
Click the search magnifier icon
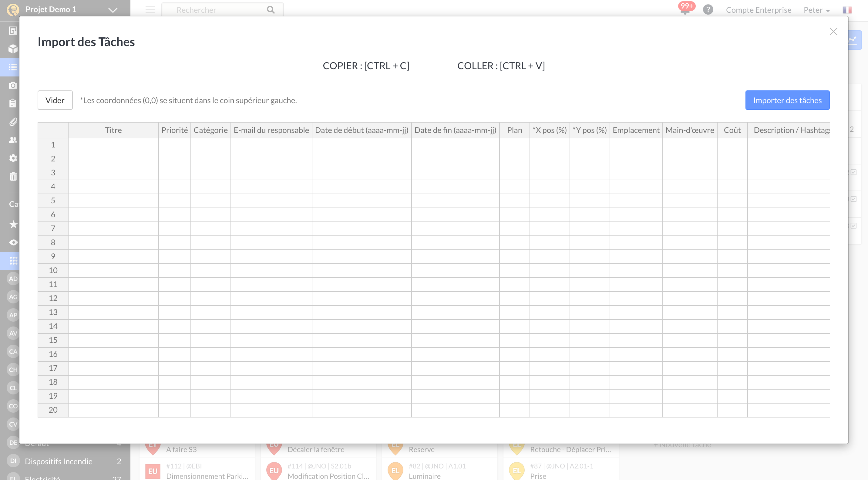271,10
